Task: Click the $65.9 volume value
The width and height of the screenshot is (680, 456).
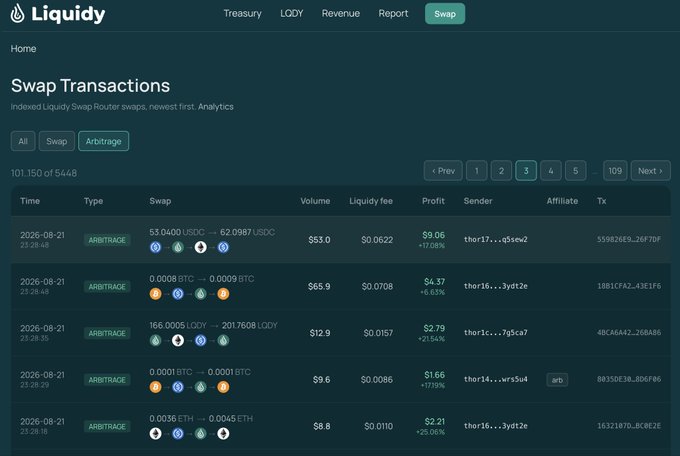Action: 319,286
